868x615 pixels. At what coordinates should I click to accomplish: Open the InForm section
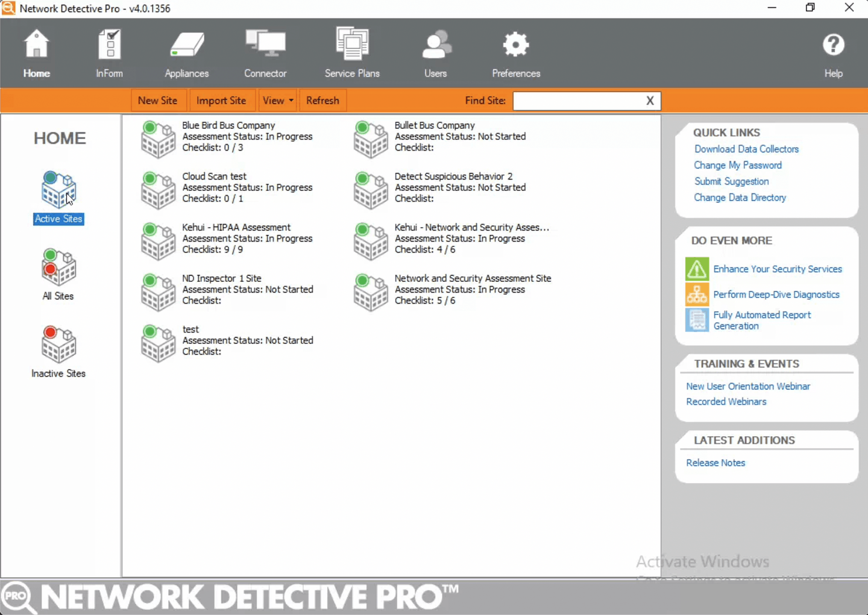109,53
